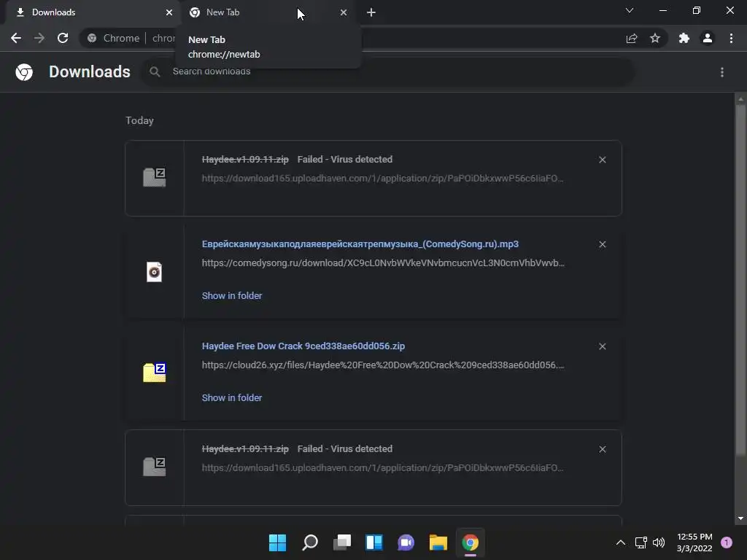This screenshot has height=560, width=747.
Task: Reload the Downloads page
Action: (63, 38)
